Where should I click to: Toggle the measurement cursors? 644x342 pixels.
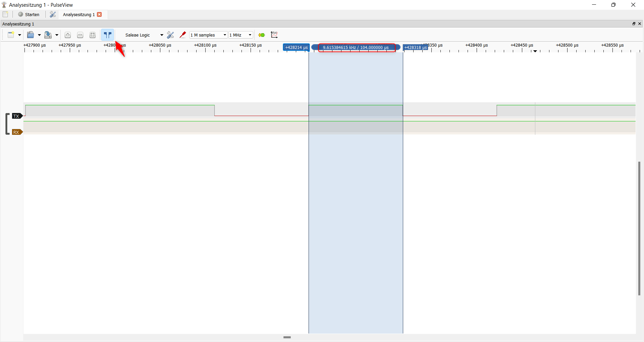(x=107, y=35)
